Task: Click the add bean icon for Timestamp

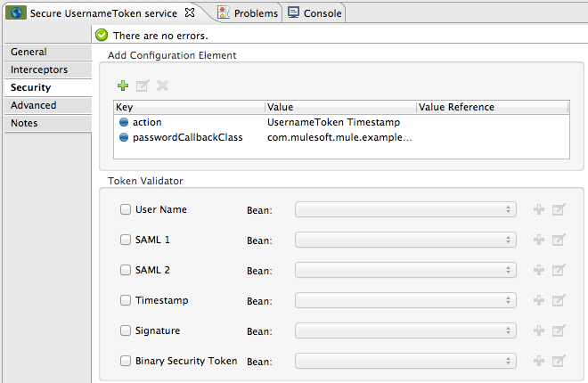Action: (x=538, y=300)
